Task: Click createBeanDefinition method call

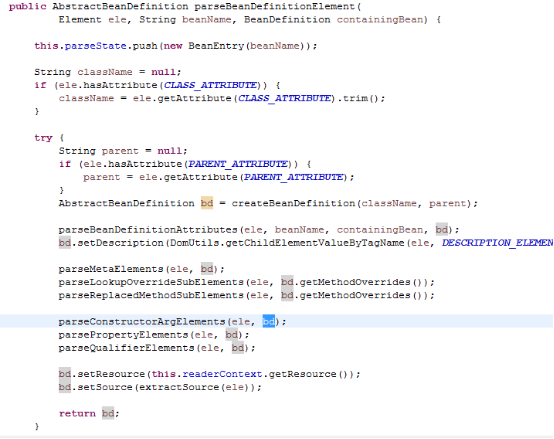Action: click(x=293, y=203)
